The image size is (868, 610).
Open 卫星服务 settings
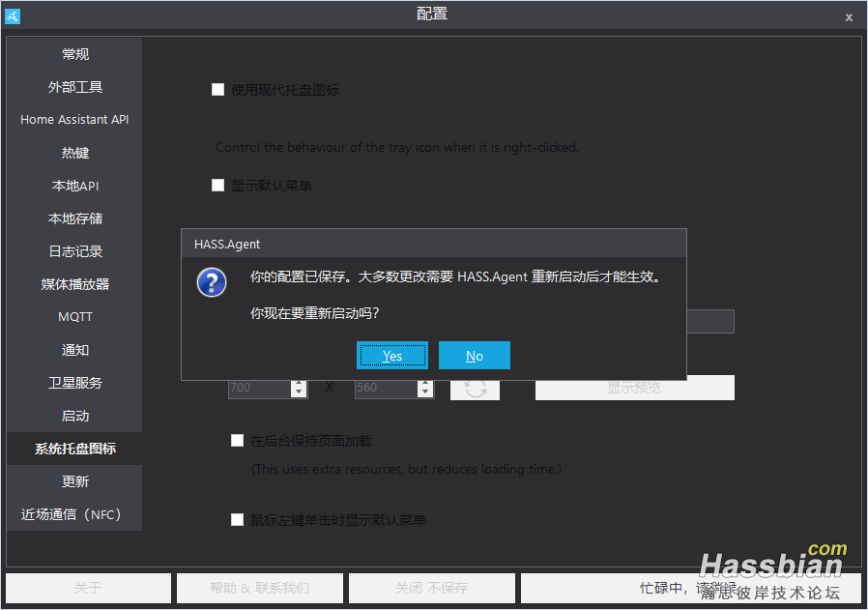[x=74, y=383]
